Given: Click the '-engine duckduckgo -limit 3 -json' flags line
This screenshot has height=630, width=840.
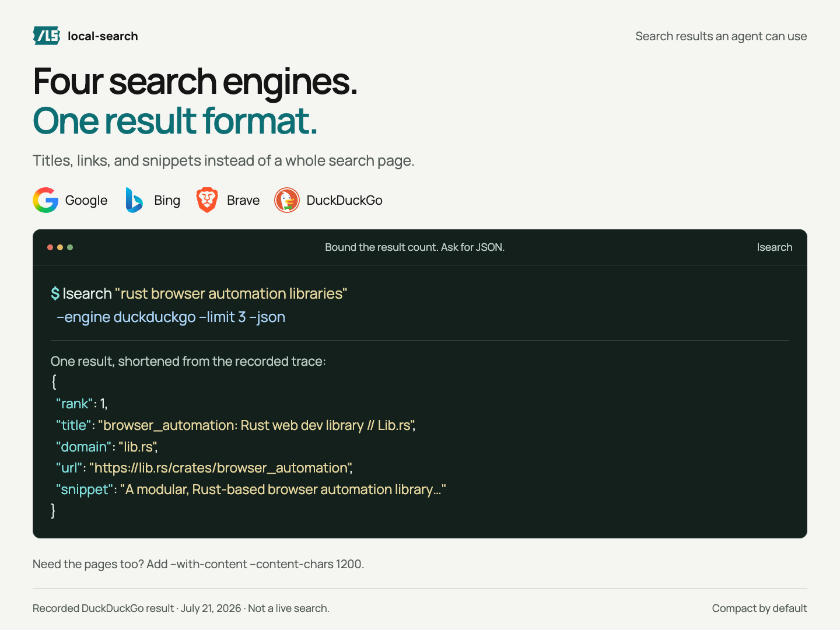Looking at the screenshot, I should 171,317.
